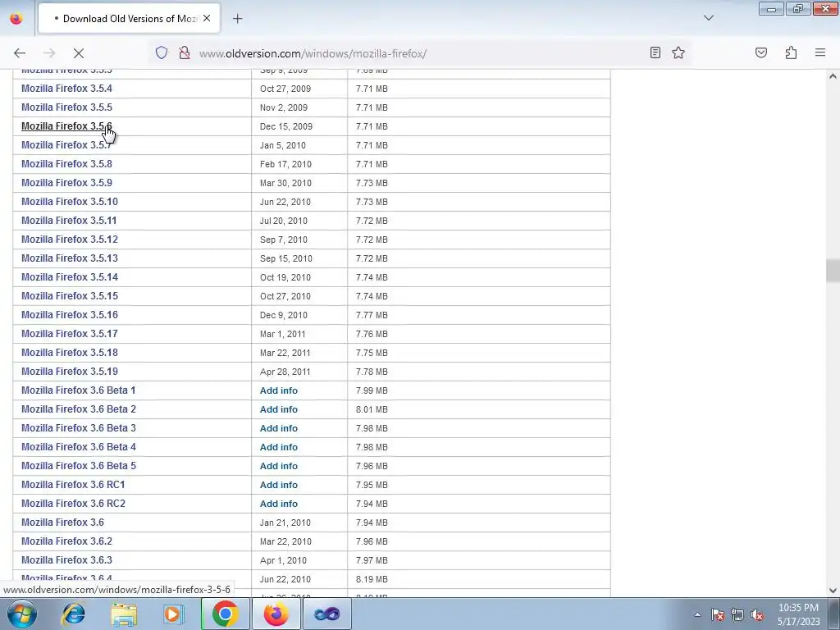This screenshot has width=840, height=630.
Task: Open Mozilla Firefox 3.5.16 link
Action: 70,314
